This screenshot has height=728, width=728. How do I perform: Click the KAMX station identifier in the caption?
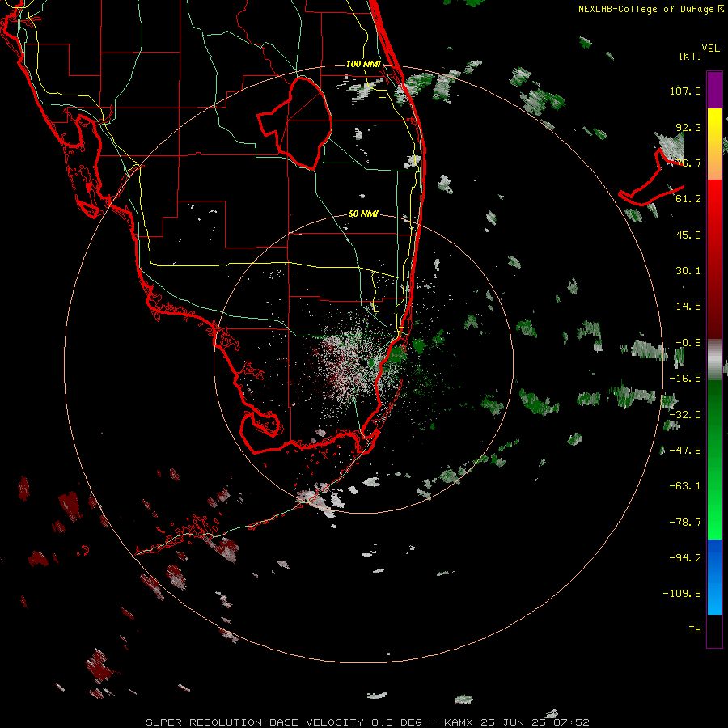457,722
